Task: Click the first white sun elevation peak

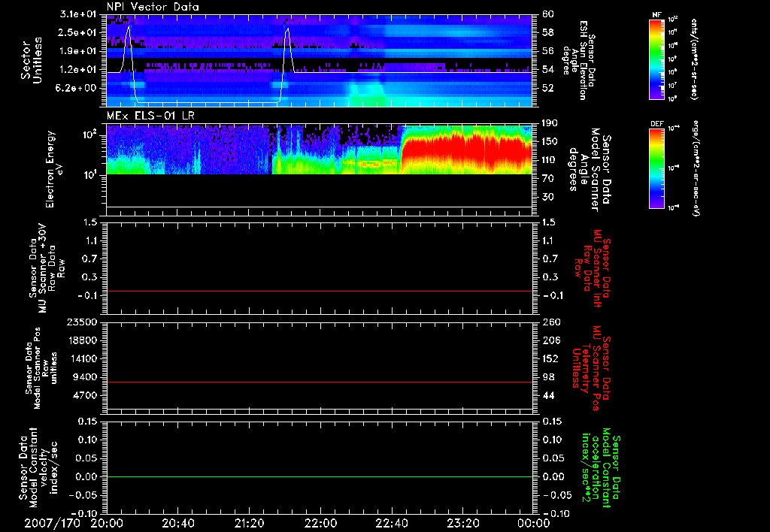Action: pyautogui.click(x=129, y=29)
